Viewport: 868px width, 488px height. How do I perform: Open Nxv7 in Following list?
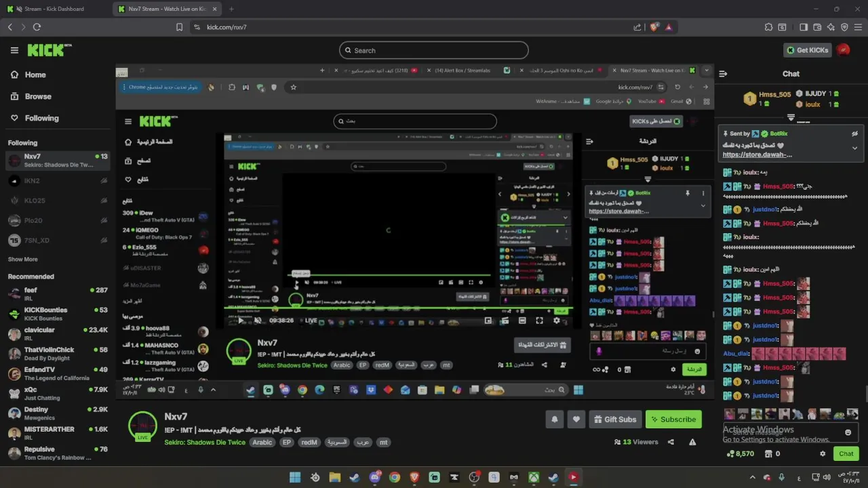pos(57,161)
